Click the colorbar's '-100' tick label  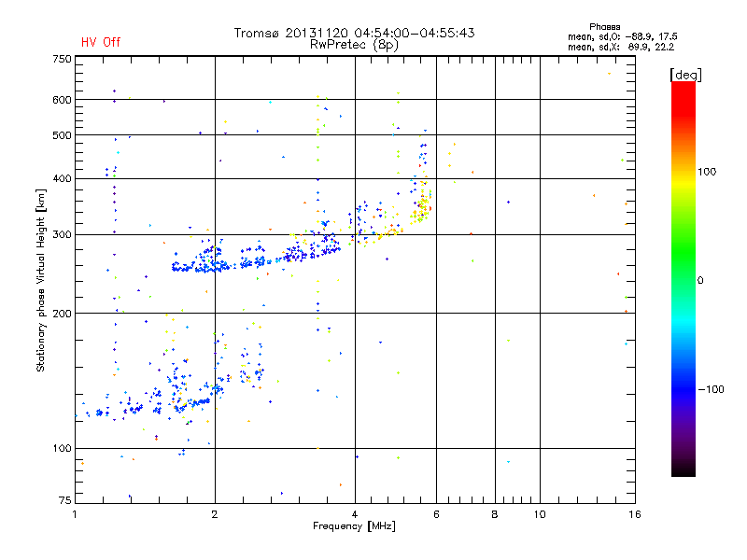[x=711, y=389]
